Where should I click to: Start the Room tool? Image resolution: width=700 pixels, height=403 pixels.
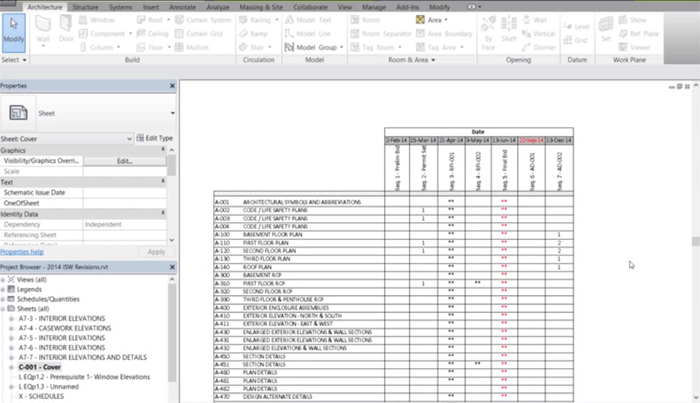(365, 20)
